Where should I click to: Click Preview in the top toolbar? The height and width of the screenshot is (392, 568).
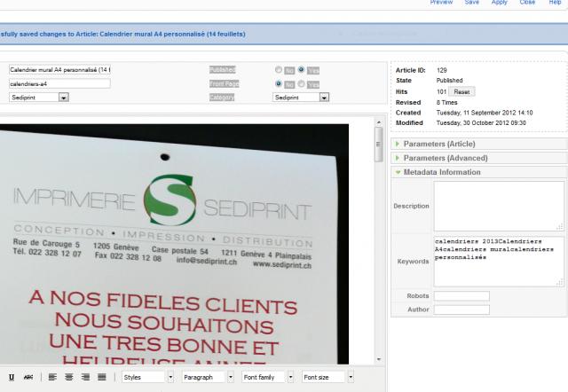pos(441,2)
